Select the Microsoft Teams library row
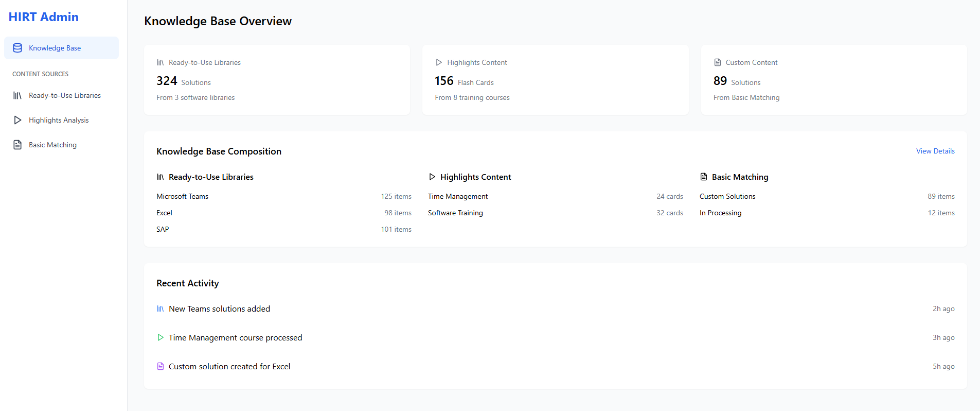The height and width of the screenshot is (411, 980). pos(183,196)
